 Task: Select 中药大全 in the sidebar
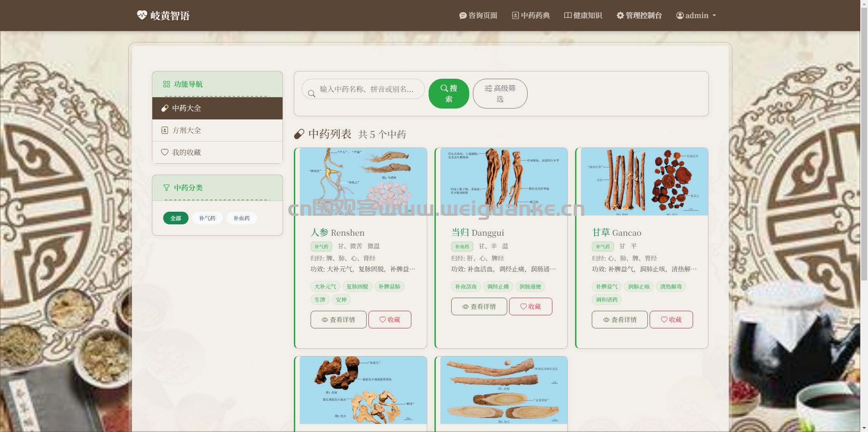[217, 108]
